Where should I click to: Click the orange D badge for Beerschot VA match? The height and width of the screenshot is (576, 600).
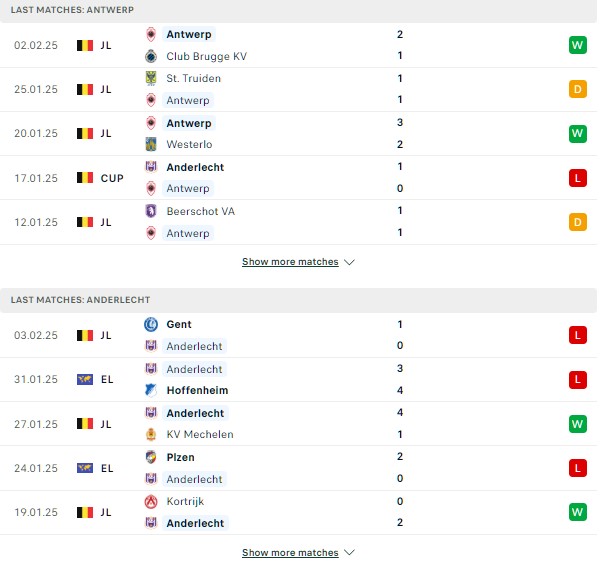coord(577,222)
